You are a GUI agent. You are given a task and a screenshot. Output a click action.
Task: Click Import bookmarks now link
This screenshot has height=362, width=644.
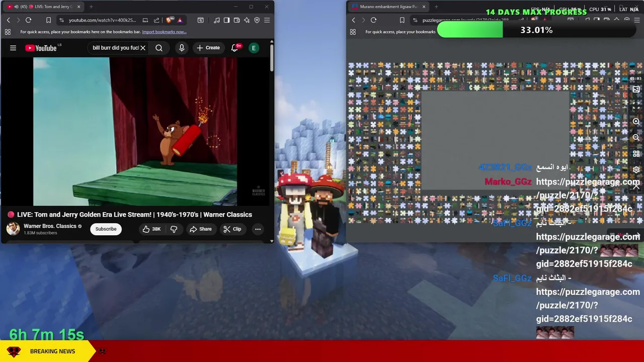pyautogui.click(x=164, y=32)
